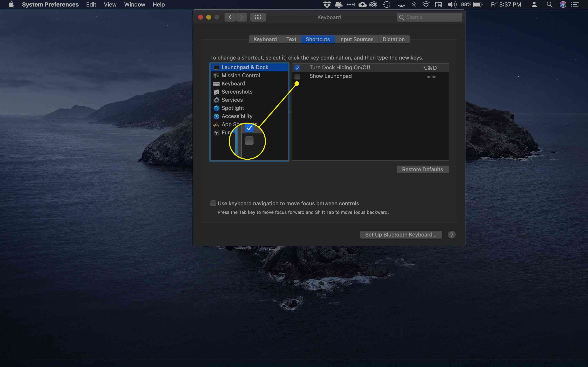Switch to the Keyboard tab
588x367 pixels.
click(265, 39)
